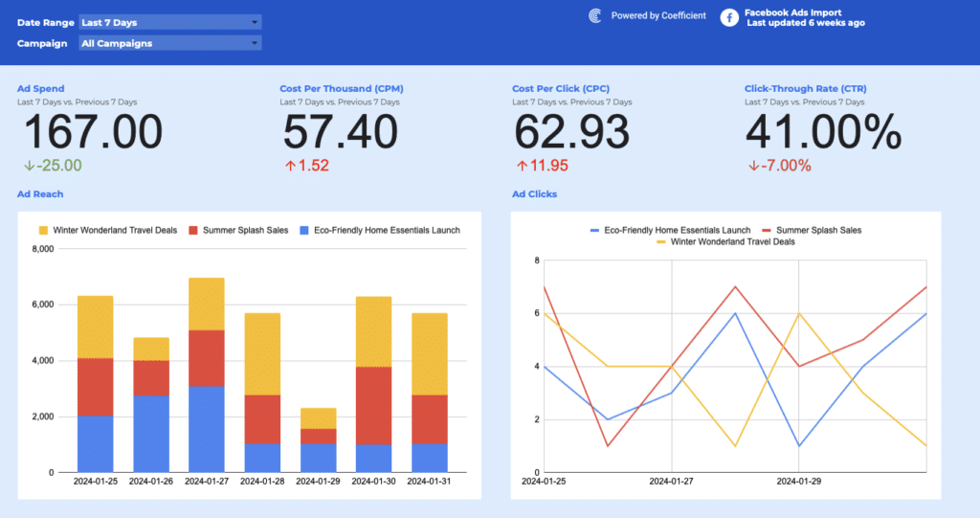Viewport: 980px width, 518px height.
Task: Click 'Last updated 6 weeks ago' text
Action: pos(806,23)
